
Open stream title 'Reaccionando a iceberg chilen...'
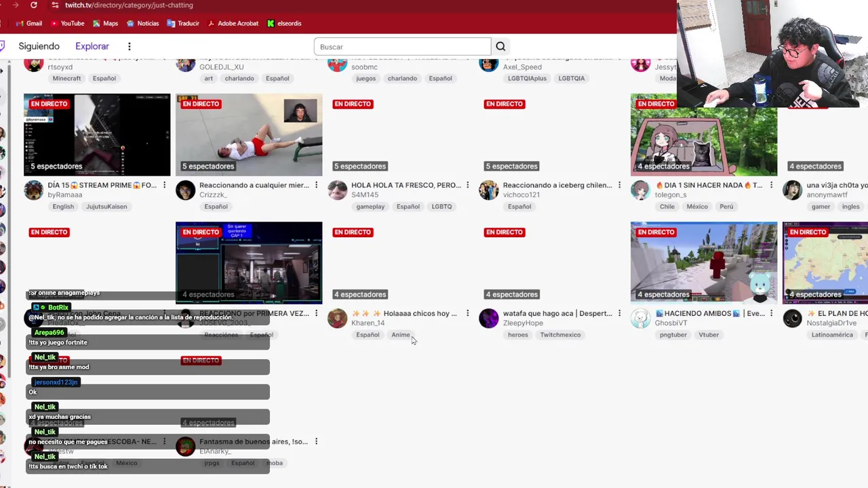[557, 185]
